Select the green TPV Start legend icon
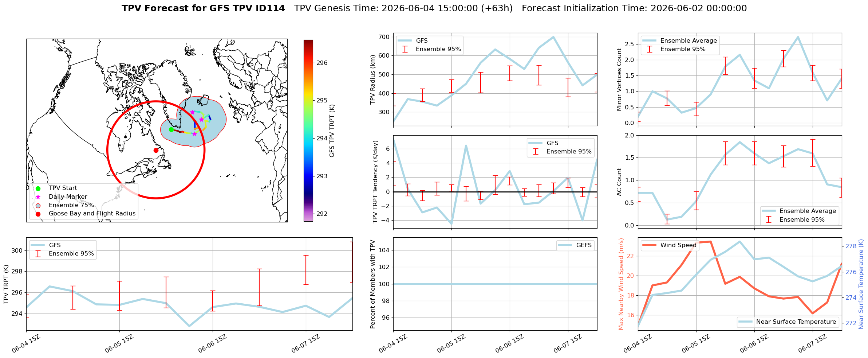Screen dimensions: 868x358 coord(38,188)
